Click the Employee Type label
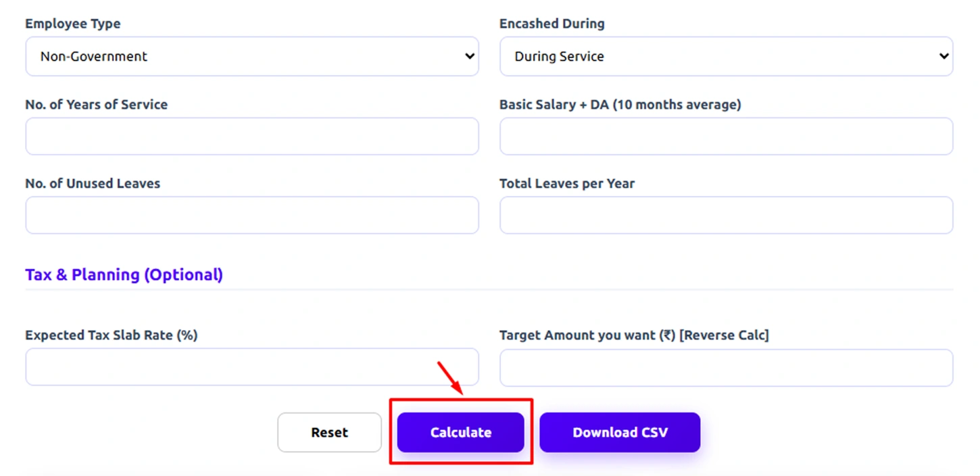Viewport: 980px width, 476px height. pos(72,23)
